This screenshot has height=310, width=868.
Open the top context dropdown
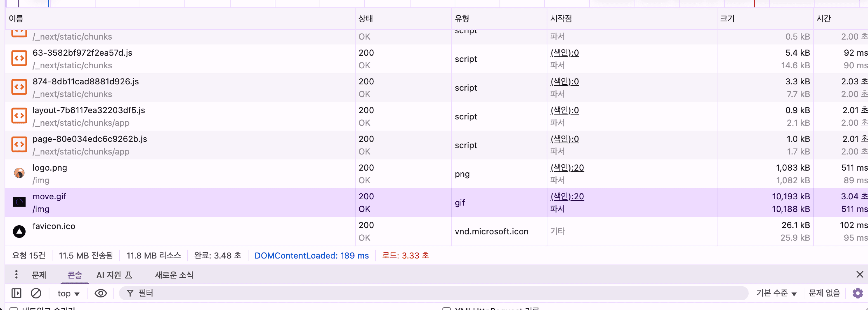[x=69, y=293]
